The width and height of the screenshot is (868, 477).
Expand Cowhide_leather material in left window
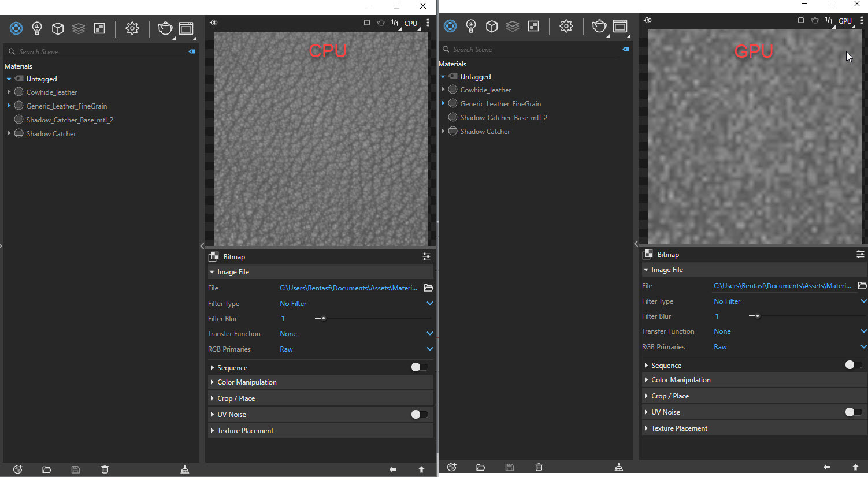click(x=9, y=92)
